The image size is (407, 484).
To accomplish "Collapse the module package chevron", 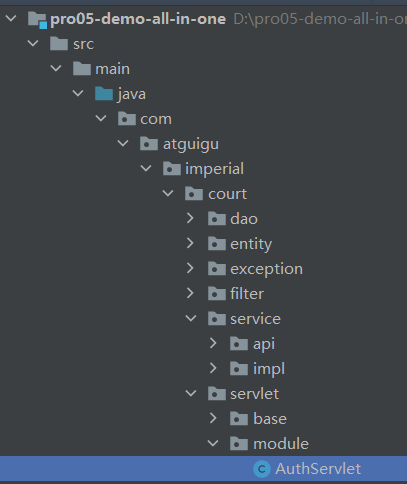I will pos(213,443).
